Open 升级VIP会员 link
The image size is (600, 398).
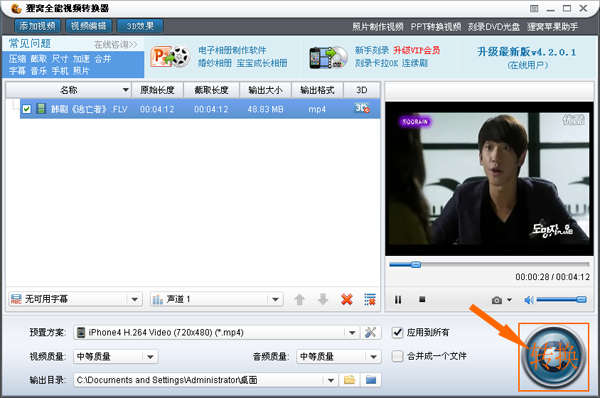[x=417, y=50]
